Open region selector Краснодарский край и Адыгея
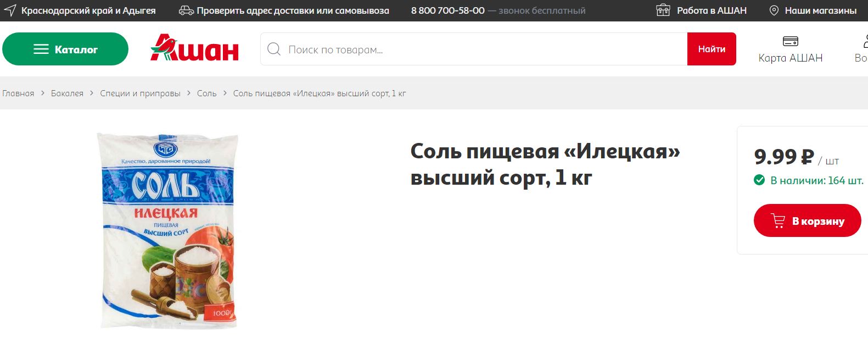 (x=88, y=10)
